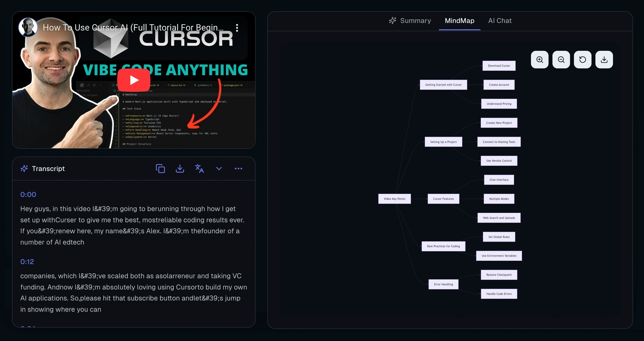
Task: Click the sparkle icon beside Transcript heading
Action: [24, 168]
